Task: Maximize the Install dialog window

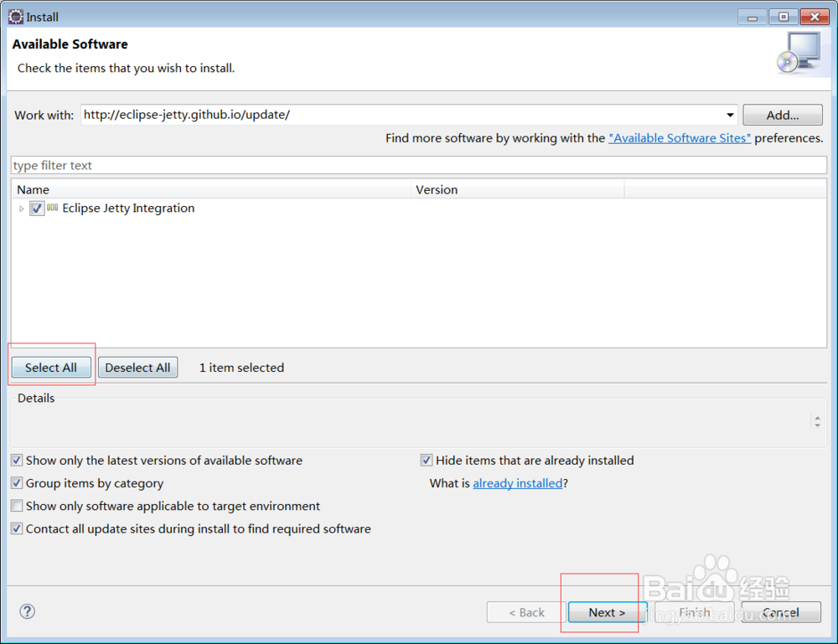Action: [x=784, y=17]
